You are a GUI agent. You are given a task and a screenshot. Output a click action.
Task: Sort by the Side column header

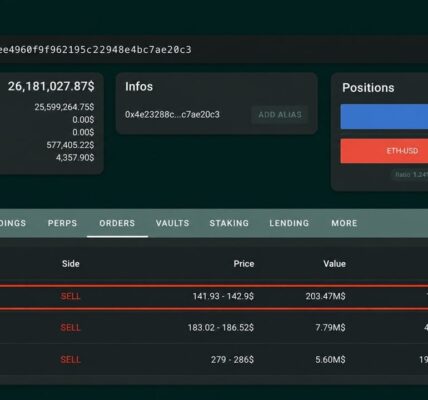[71, 264]
